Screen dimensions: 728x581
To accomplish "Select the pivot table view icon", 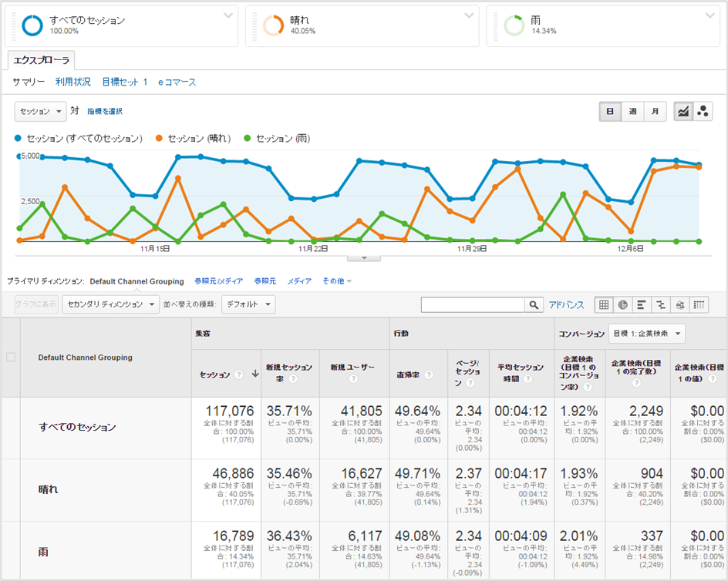I will click(699, 305).
